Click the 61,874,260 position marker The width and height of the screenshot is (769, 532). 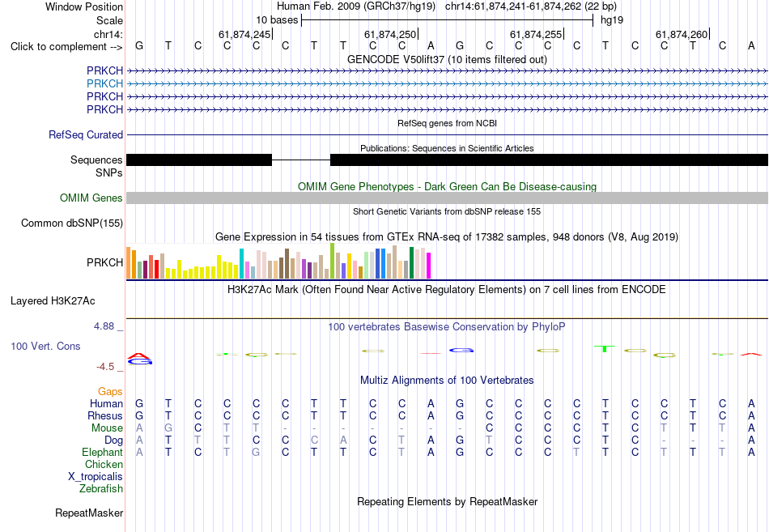[682, 34]
